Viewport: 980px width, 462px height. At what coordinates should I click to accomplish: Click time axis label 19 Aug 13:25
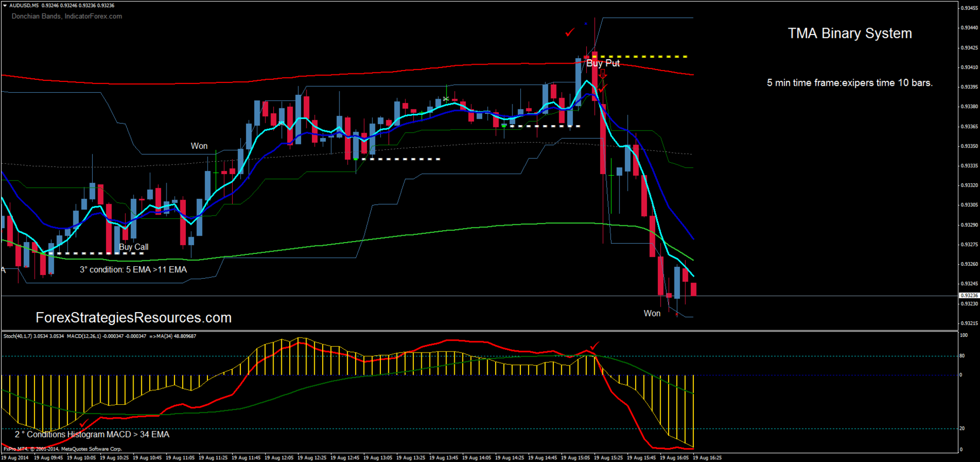(x=411, y=458)
